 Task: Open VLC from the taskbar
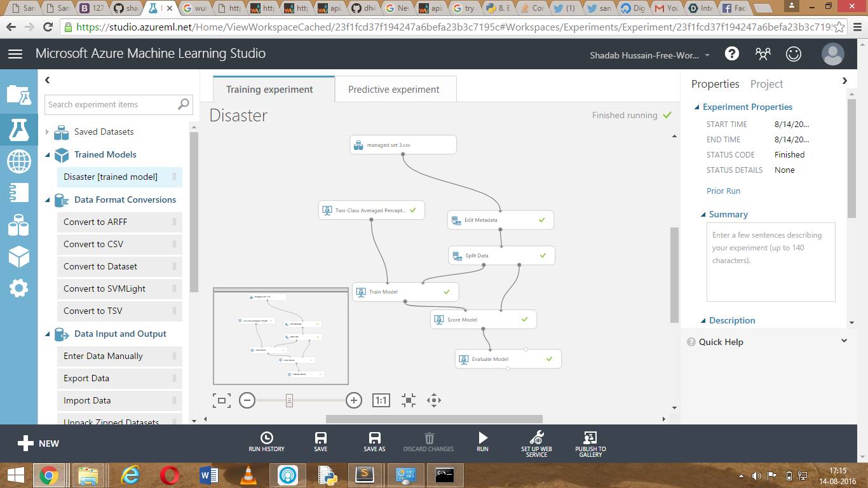[x=248, y=475]
